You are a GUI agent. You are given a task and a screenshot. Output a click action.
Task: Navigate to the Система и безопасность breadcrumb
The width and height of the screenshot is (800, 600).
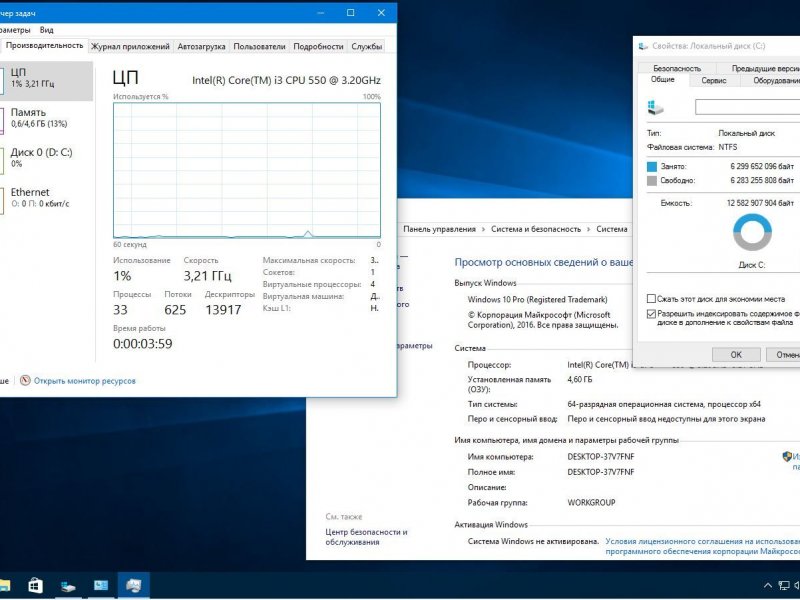point(536,230)
